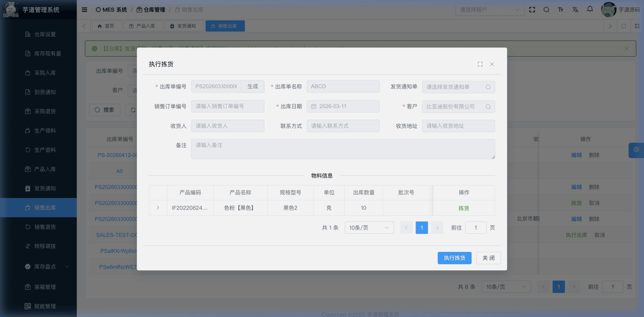Select page 1 in dialog pagination

(422, 228)
